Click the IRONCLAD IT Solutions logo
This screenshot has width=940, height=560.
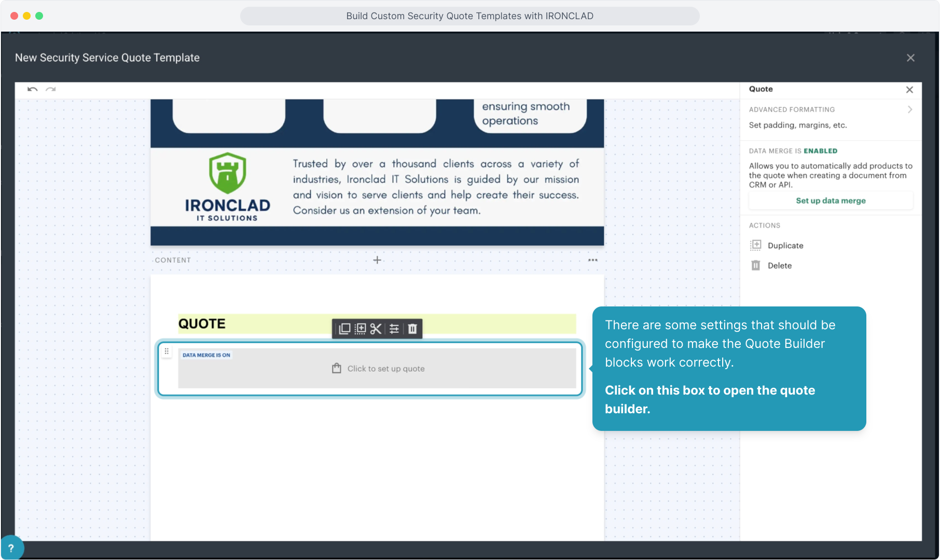[228, 187]
